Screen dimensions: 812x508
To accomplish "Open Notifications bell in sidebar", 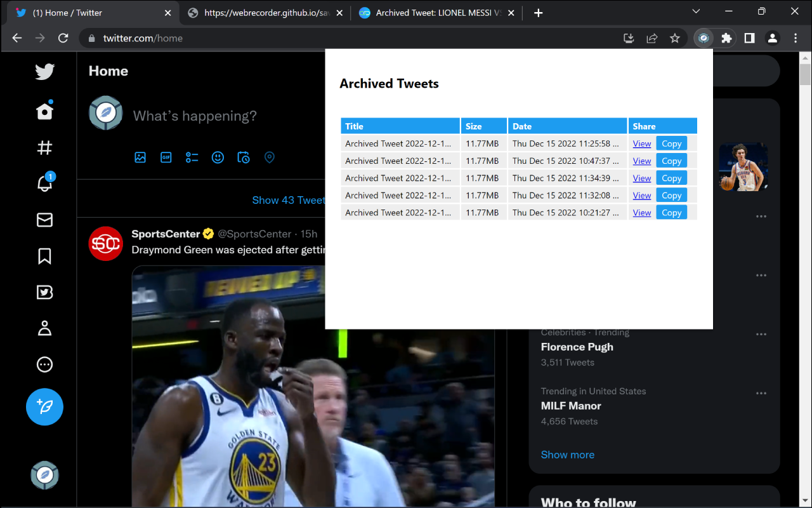I will click(x=44, y=184).
